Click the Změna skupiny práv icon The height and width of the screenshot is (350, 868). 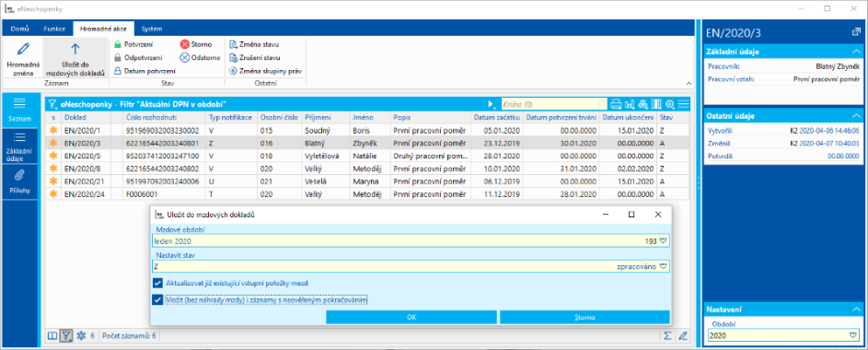234,71
